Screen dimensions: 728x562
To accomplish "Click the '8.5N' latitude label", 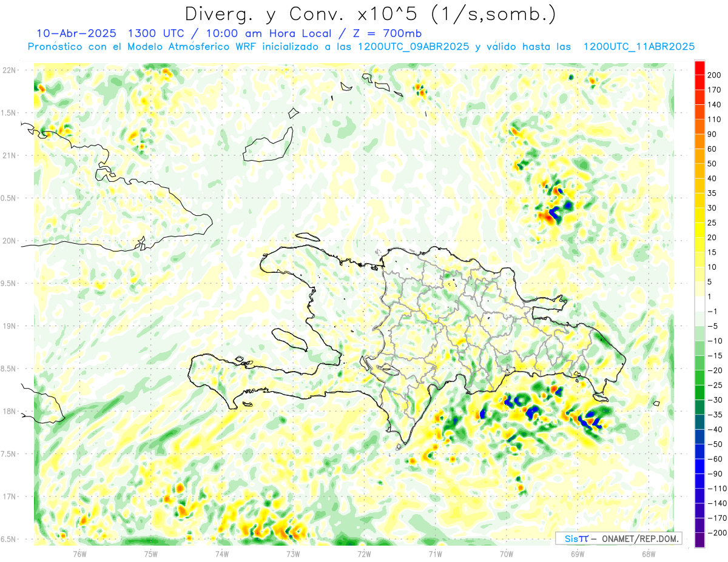I will coord(8,369).
